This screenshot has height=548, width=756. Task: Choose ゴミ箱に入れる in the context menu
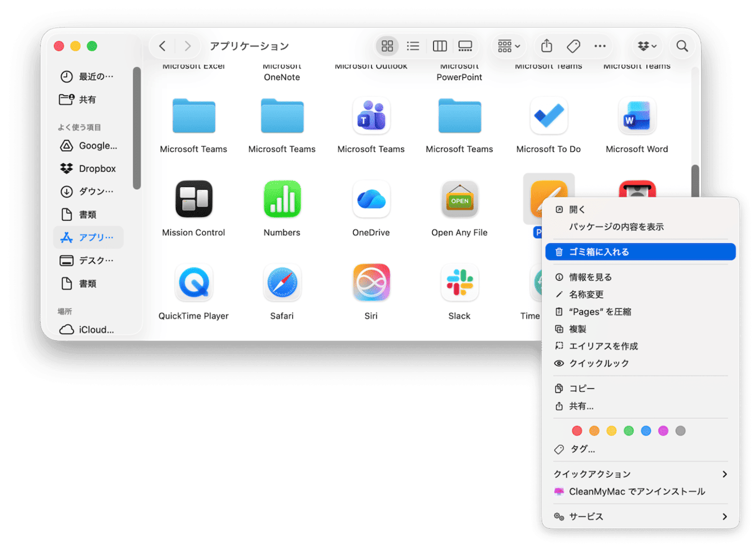pyautogui.click(x=640, y=252)
